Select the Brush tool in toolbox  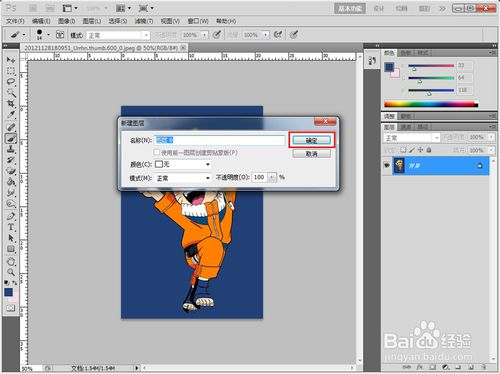11,138
